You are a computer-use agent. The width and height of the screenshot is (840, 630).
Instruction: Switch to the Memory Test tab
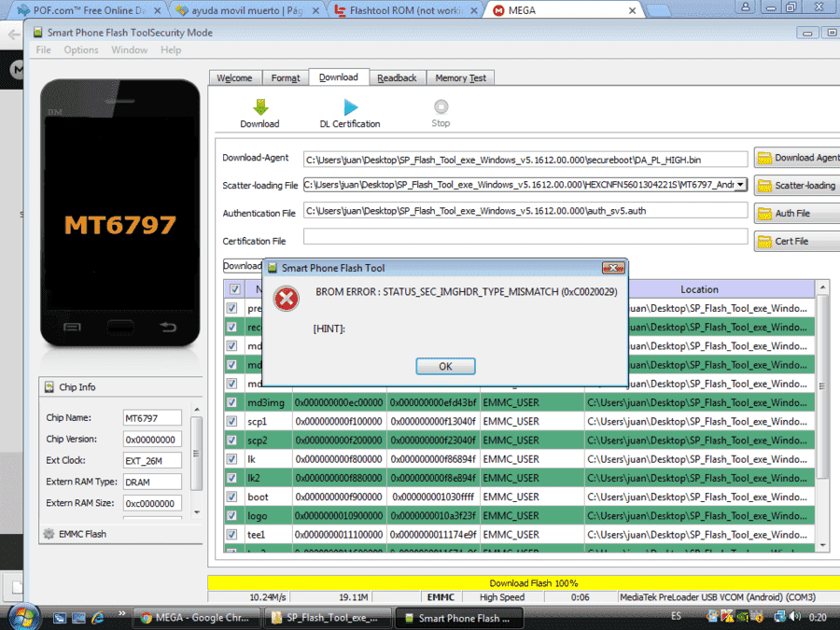coord(461,77)
